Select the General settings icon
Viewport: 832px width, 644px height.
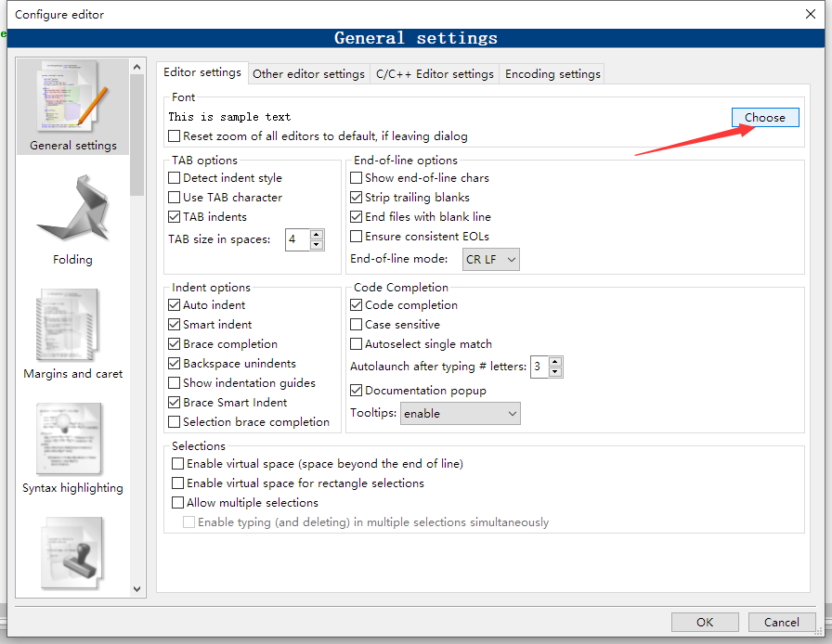[x=72, y=97]
